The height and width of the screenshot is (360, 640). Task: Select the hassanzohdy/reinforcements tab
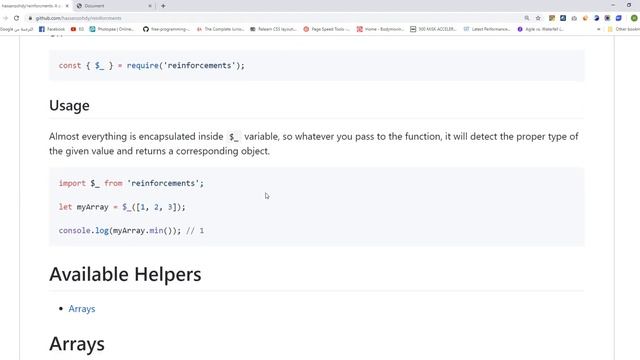click(35, 6)
